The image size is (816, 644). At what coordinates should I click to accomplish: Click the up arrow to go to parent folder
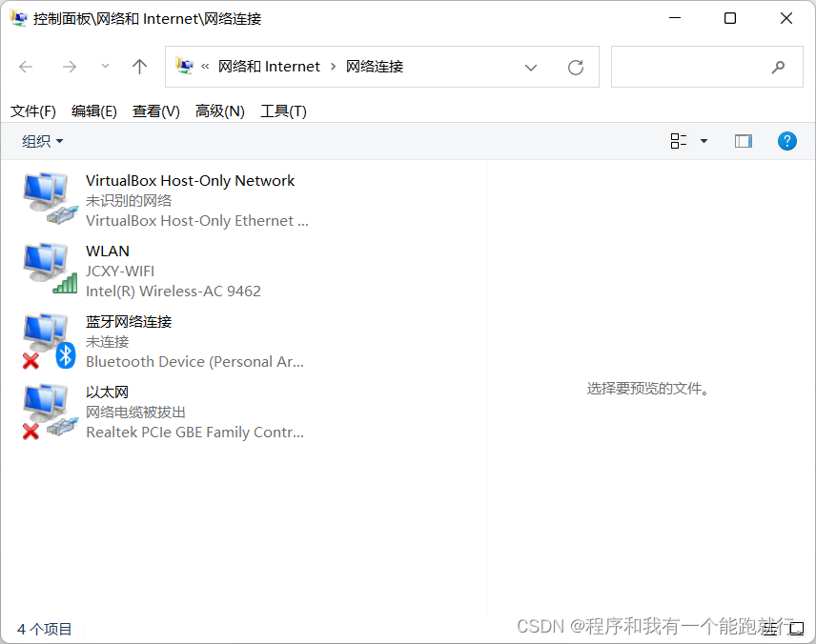139,67
